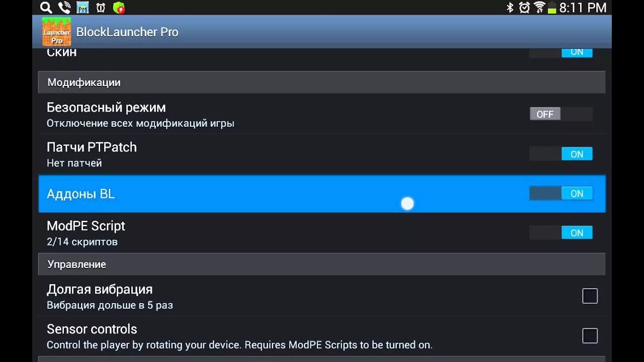Image resolution: width=644 pixels, height=362 pixels.
Task: Enable the Sensor controls checkbox
Action: [x=590, y=336]
